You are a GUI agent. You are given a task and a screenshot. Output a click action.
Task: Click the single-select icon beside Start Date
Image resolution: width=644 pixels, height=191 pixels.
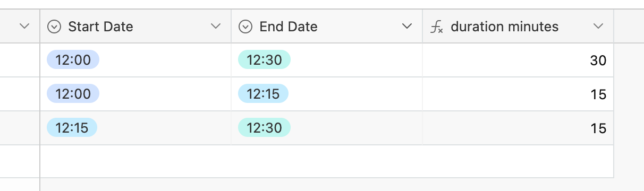pyautogui.click(x=54, y=27)
